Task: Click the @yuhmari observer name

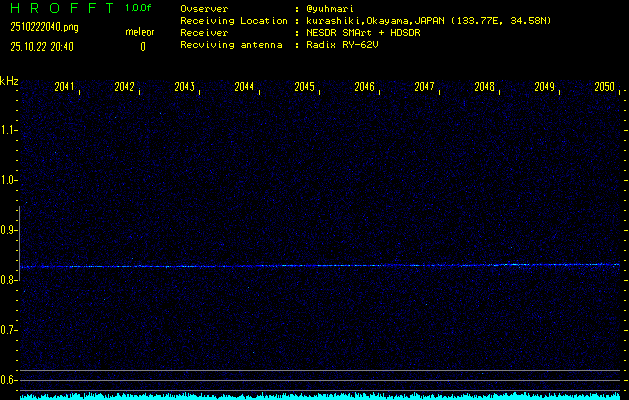Action: point(325,9)
